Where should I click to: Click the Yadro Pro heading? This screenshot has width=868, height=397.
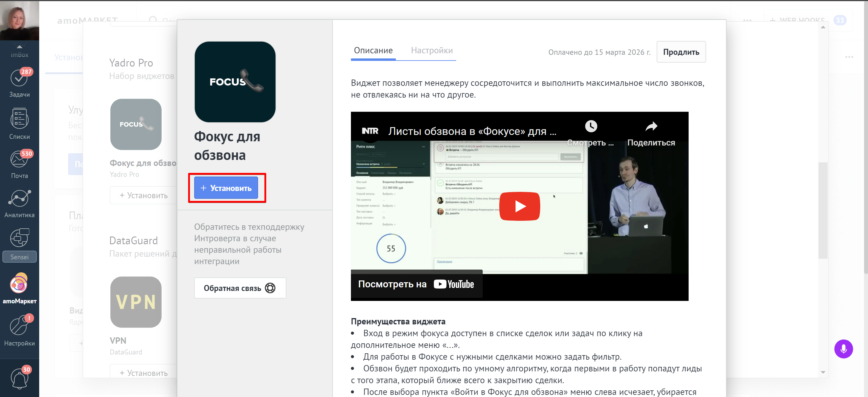click(131, 63)
